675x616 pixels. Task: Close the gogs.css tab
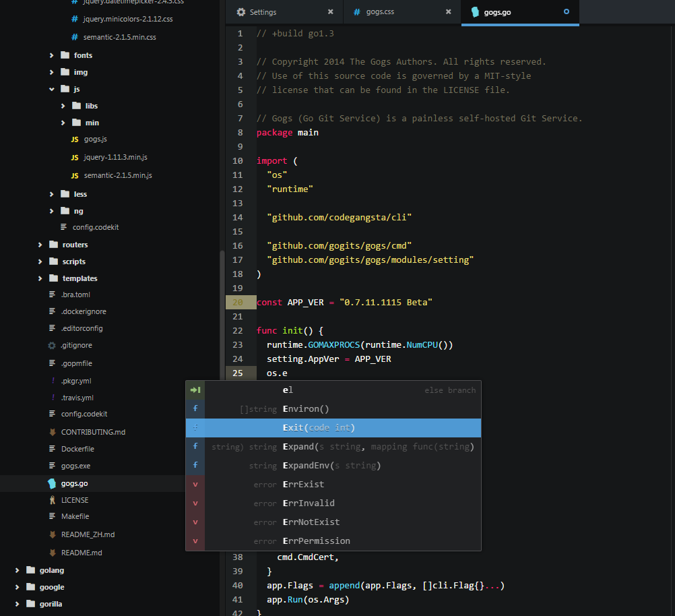(x=447, y=12)
